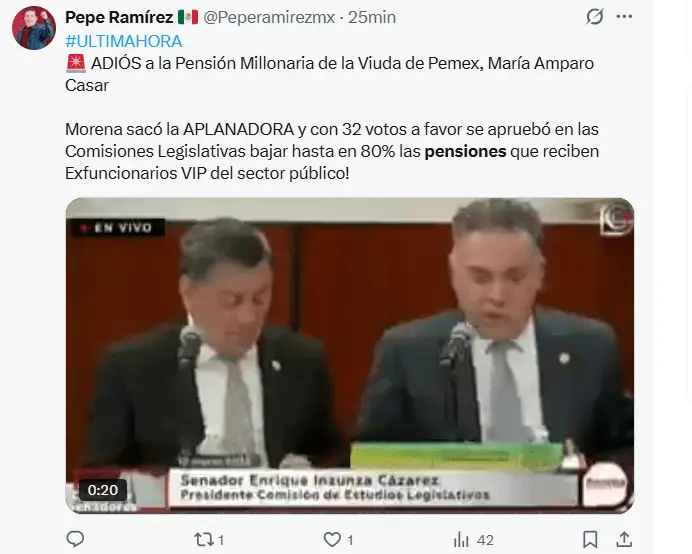Share the post via upload arrow icon
This screenshot has width=692, height=554.
[x=624, y=539]
